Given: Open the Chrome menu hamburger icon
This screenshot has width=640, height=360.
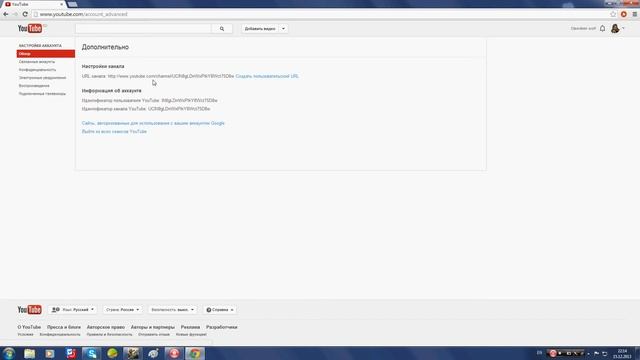Looking at the screenshot, I should [635, 14].
